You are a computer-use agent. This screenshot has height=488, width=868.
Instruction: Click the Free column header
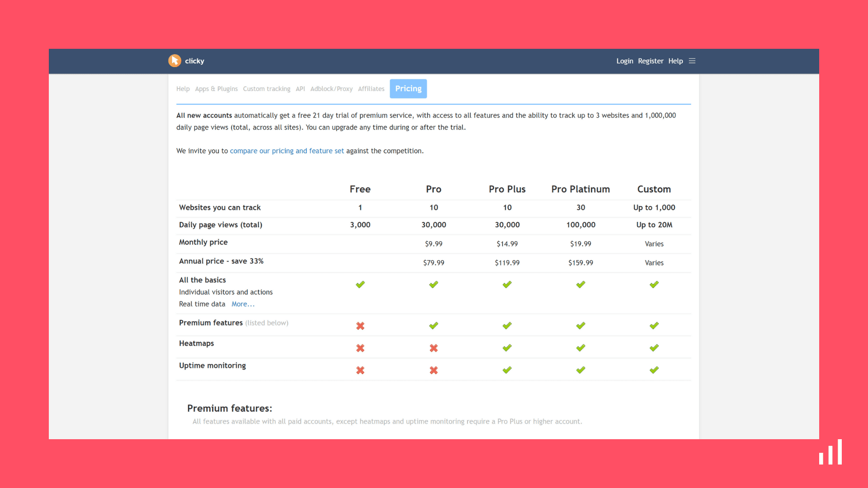coord(360,189)
